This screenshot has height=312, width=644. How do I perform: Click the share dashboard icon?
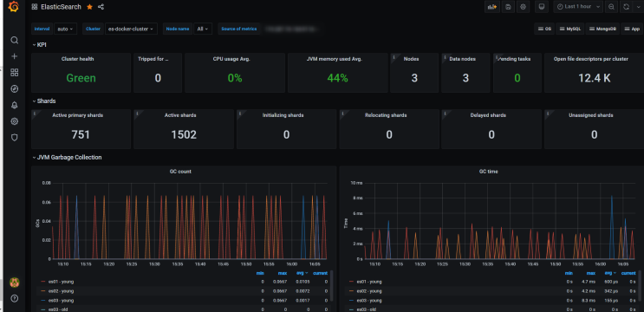(x=101, y=7)
